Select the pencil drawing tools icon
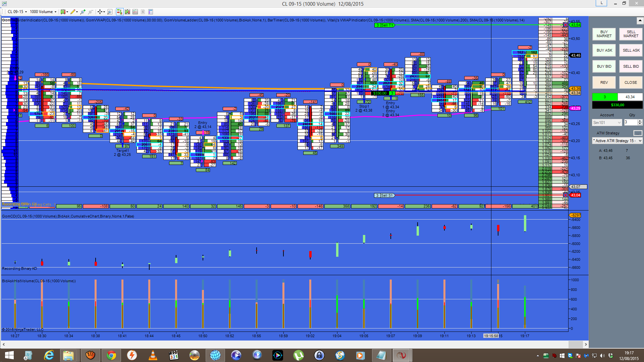This screenshot has height=362, width=644. pyautogui.click(x=73, y=12)
